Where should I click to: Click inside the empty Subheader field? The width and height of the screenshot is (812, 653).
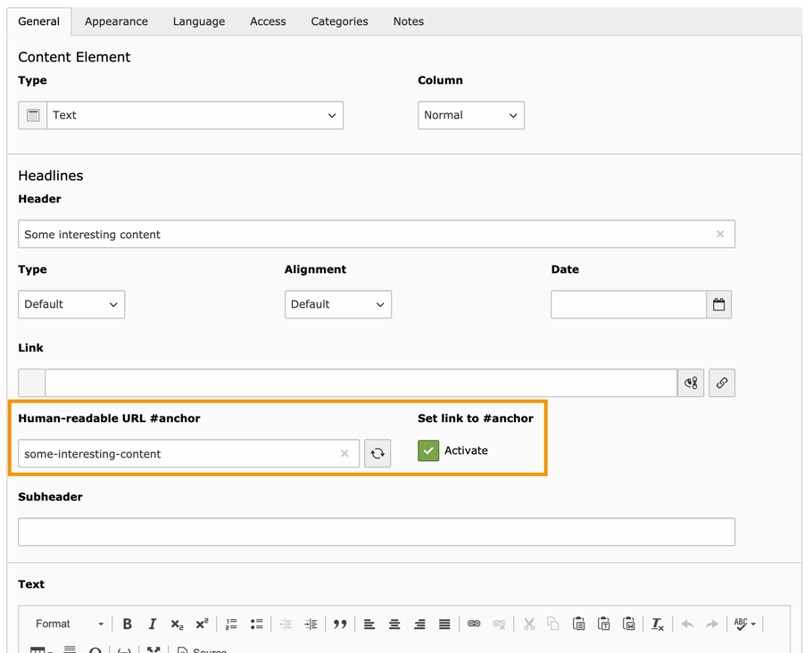pyautogui.click(x=375, y=532)
